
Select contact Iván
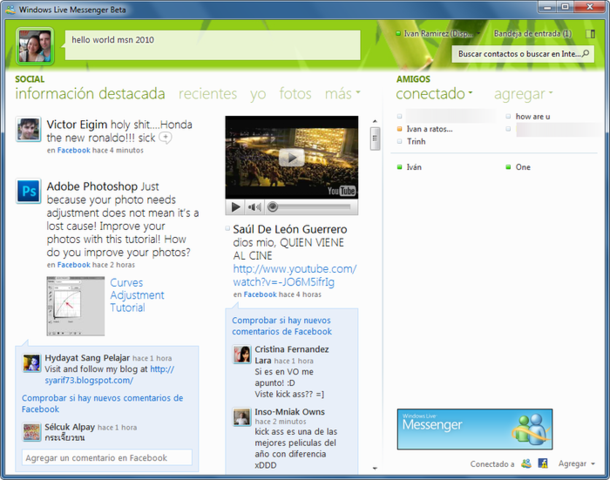click(414, 167)
